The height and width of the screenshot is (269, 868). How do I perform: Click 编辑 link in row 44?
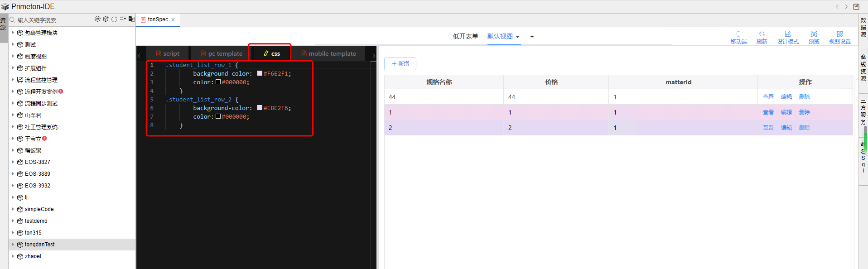click(786, 97)
